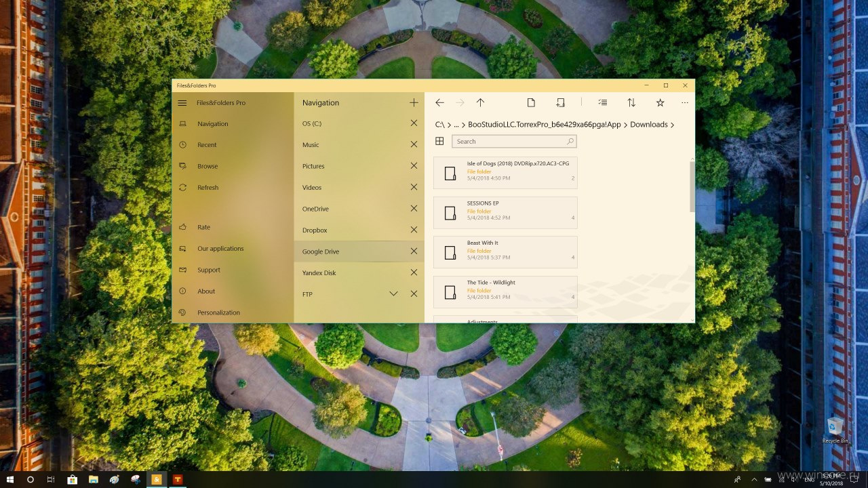
Task: Select Refresh in the side menu
Action: point(233,188)
